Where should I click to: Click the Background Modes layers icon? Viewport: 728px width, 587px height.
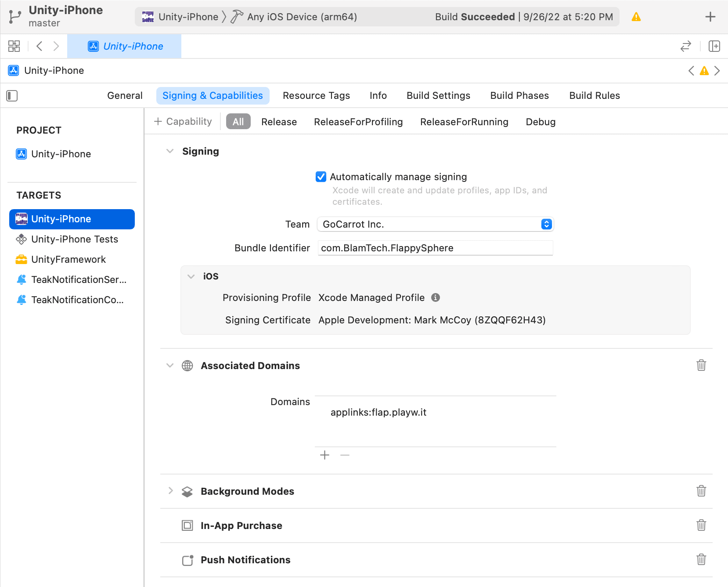click(x=187, y=491)
